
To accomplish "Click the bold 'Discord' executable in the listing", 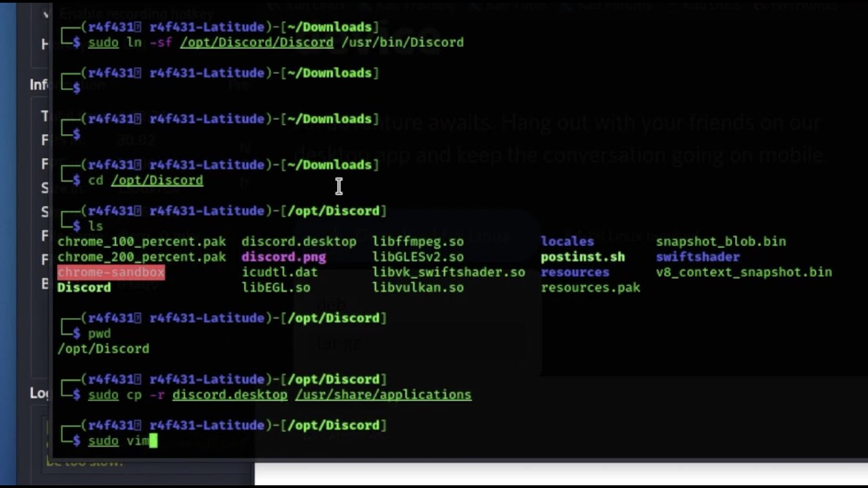I will tap(84, 287).
